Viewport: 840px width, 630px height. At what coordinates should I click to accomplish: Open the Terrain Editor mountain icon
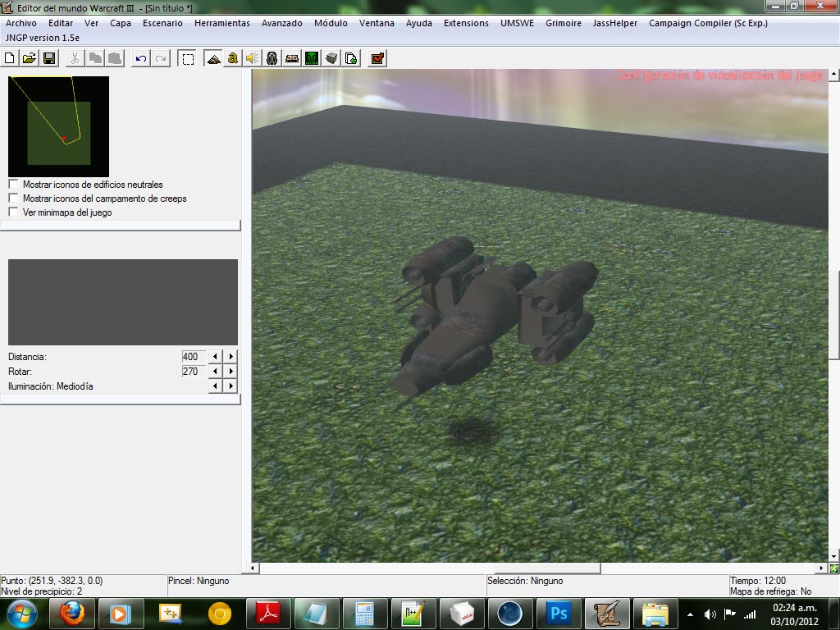pos(213,58)
